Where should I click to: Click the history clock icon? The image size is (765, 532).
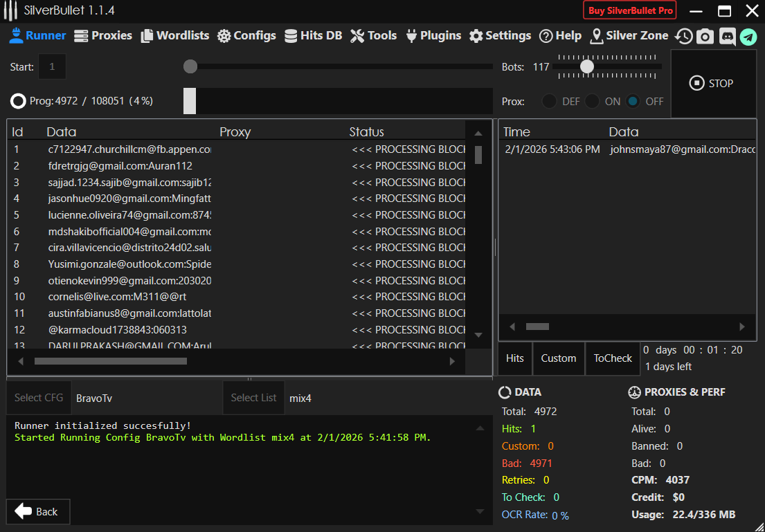pos(684,36)
